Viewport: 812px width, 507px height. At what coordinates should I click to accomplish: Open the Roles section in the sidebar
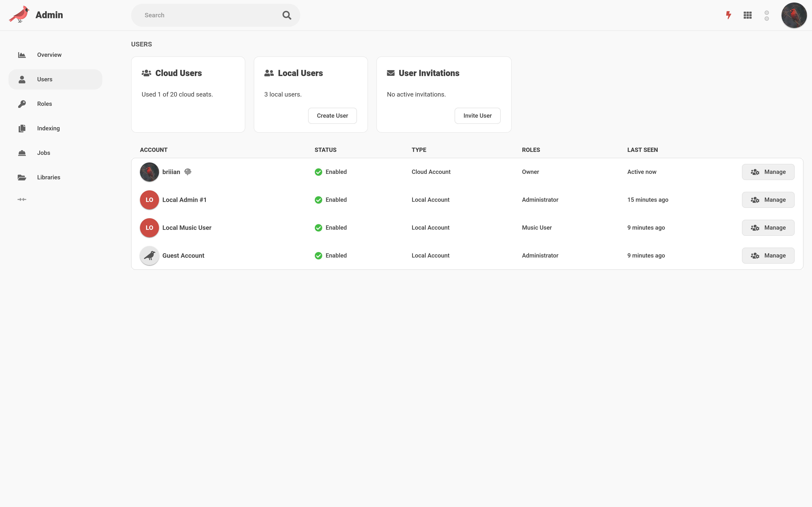pos(44,104)
